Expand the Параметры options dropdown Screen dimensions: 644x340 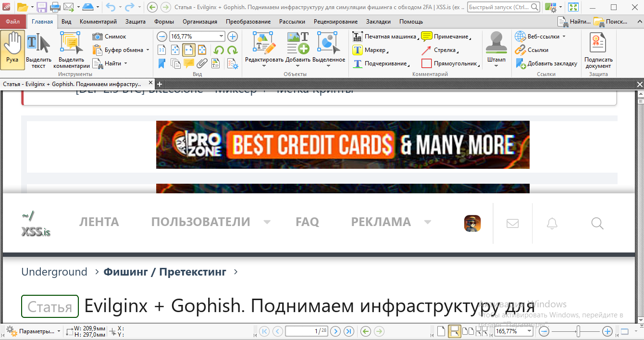click(x=59, y=331)
